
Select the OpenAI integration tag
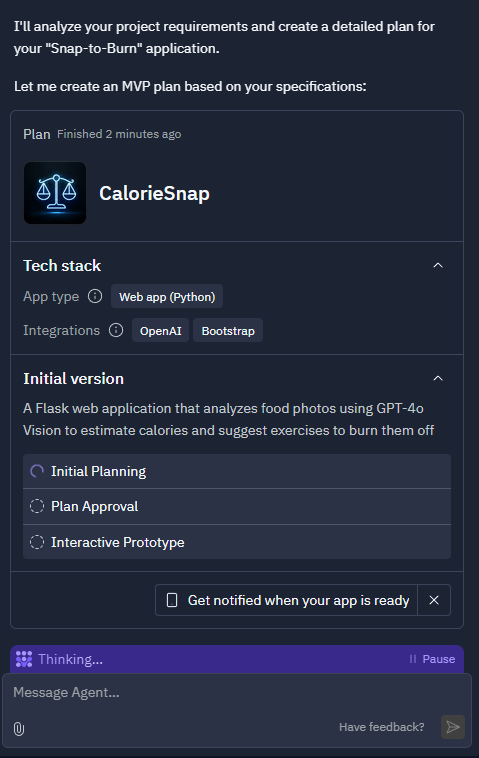(160, 331)
